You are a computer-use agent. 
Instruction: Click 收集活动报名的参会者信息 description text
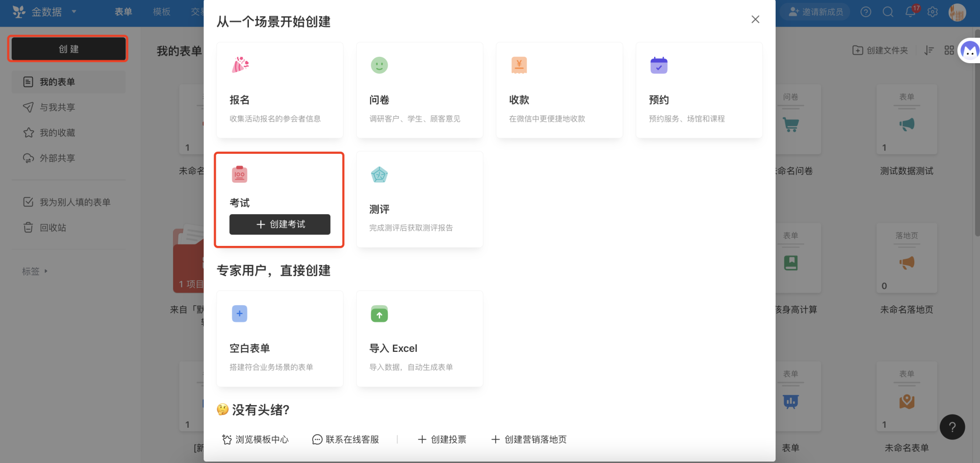275,119
